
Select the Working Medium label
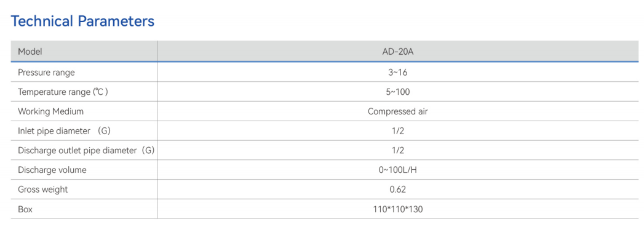pos(51,111)
